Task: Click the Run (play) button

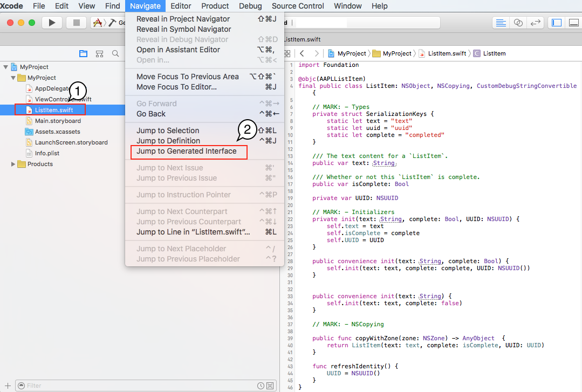Action: [x=52, y=23]
